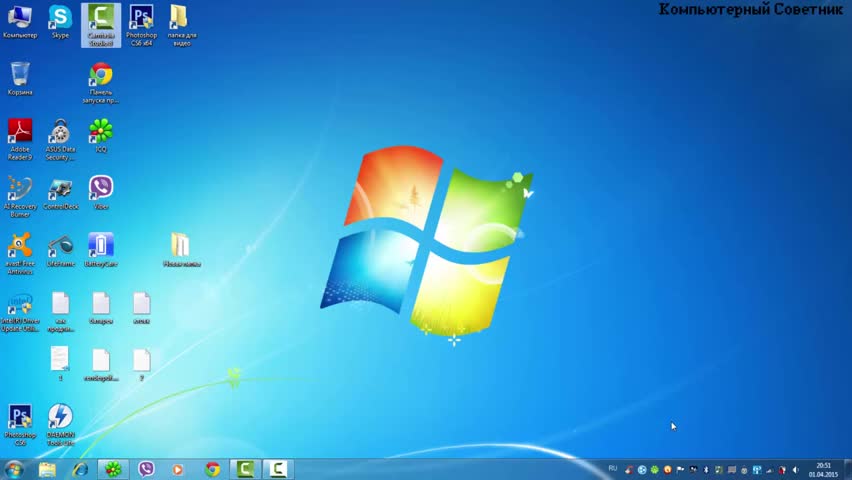Open Windows Explorer from the taskbar
The height and width of the screenshot is (480, 852).
[x=47, y=469]
